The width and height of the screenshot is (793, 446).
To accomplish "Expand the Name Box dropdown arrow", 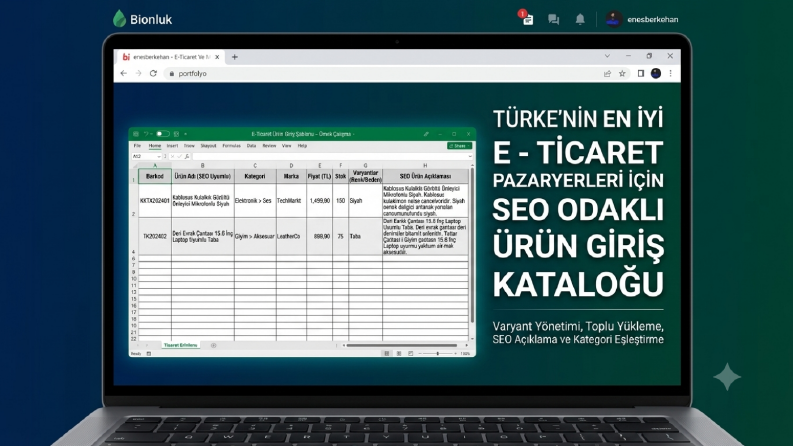I will 159,156.
